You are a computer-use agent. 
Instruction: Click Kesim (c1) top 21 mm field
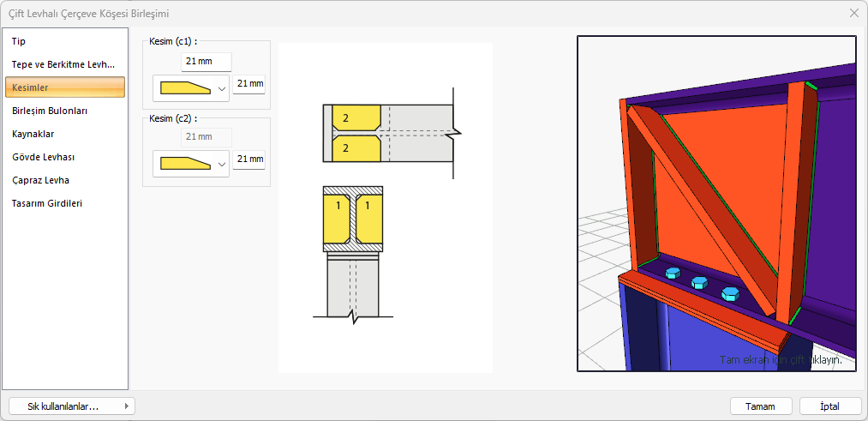[x=207, y=62]
